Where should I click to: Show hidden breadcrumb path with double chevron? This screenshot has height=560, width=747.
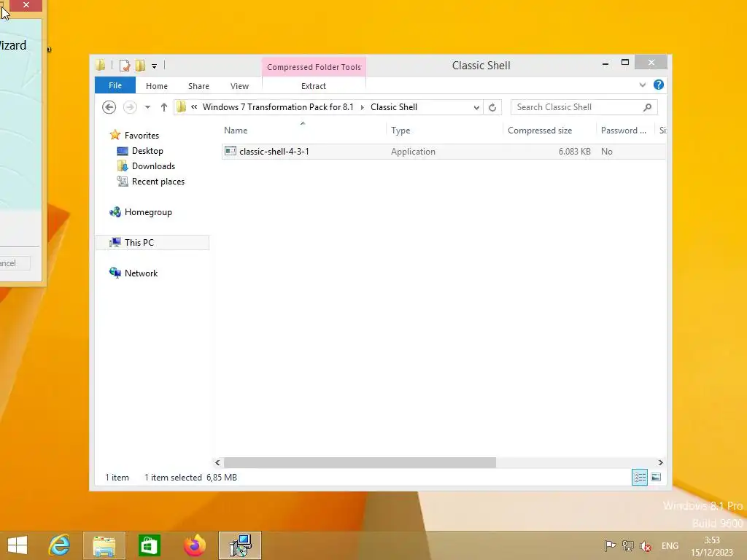[194, 107]
